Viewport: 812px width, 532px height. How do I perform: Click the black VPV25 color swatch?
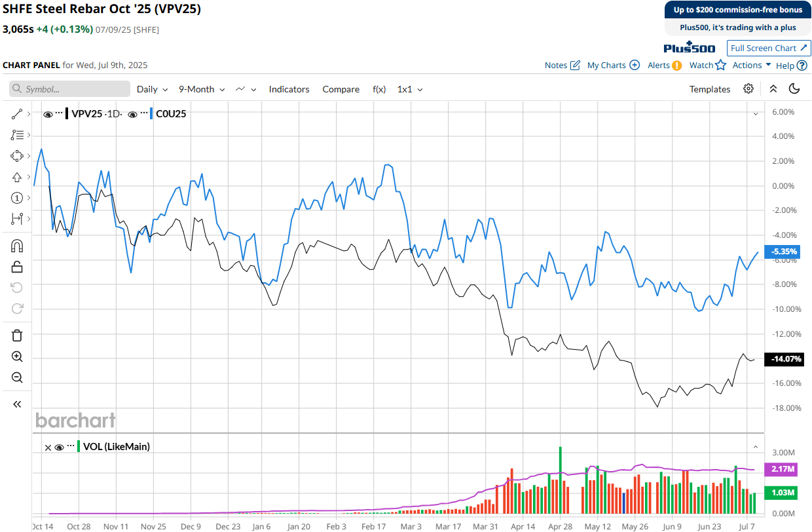67,113
